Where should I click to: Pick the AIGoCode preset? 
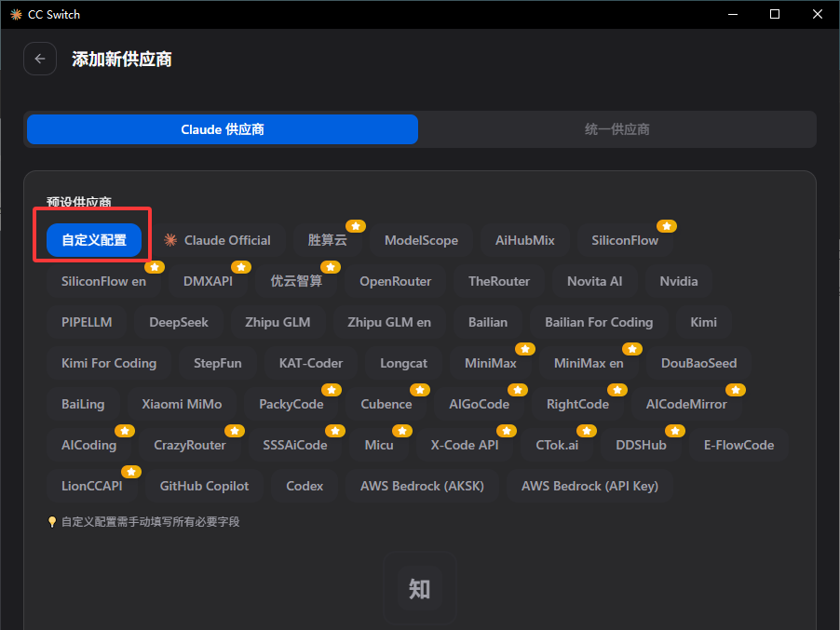[x=479, y=404]
